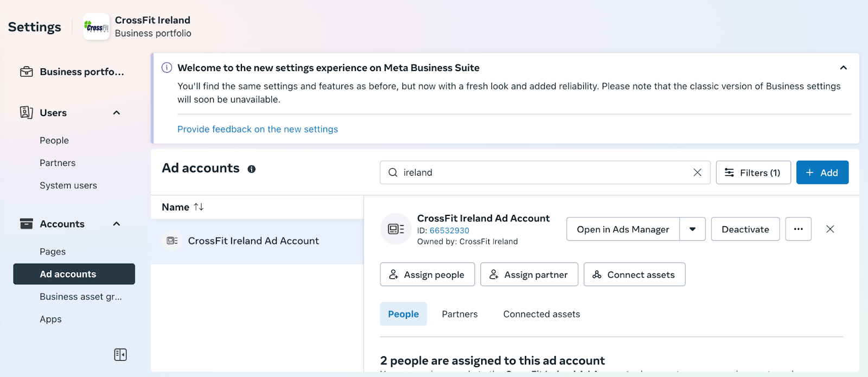868x377 pixels.
Task: Open Pages under Accounts
Action: (x=53, y=252)
